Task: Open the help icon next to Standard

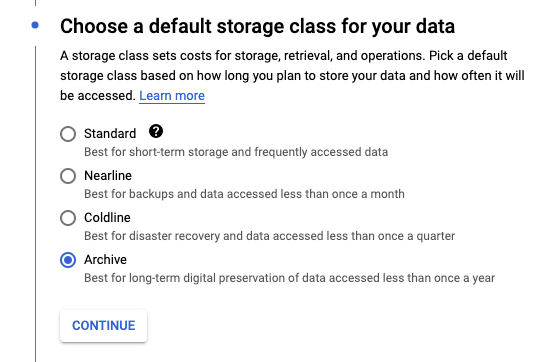Action: click(156, 132)
